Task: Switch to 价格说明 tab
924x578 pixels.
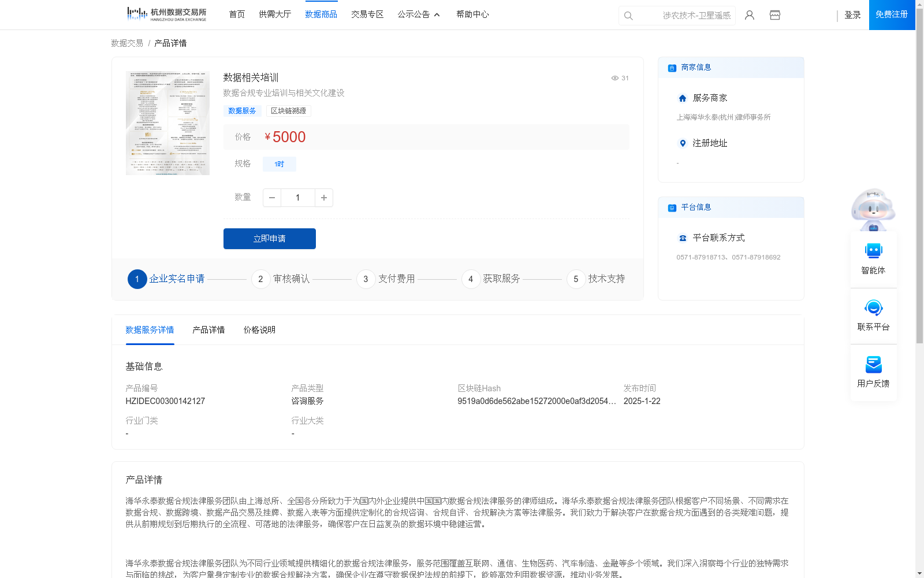Action: (259, 330)
